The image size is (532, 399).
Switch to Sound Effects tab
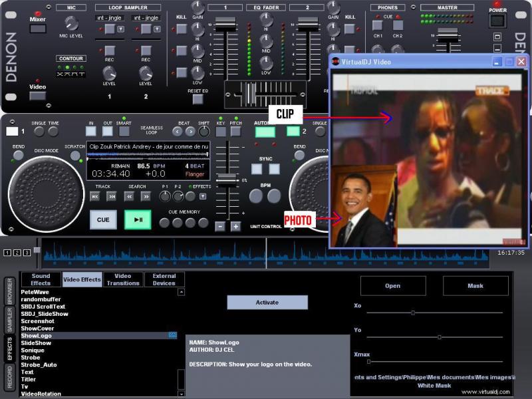tap(41, 279)
